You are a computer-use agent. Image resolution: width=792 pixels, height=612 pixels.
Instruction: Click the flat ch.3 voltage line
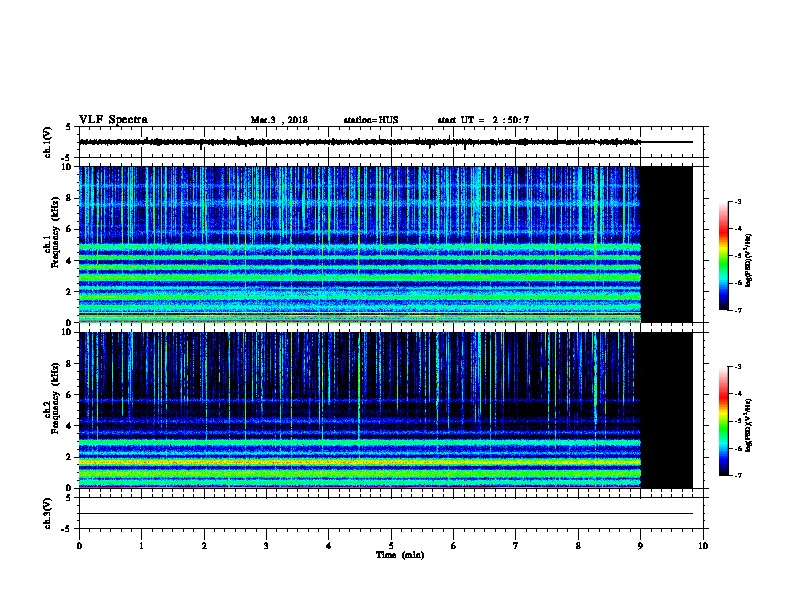(386, 514)
